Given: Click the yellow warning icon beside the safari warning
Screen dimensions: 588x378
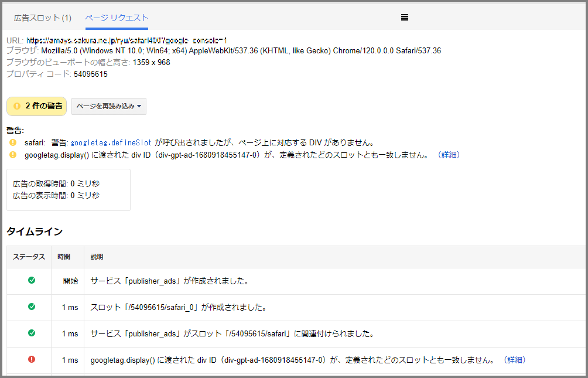Looking at the screenshot, I should pyautogui.click(x=13, y=142).
